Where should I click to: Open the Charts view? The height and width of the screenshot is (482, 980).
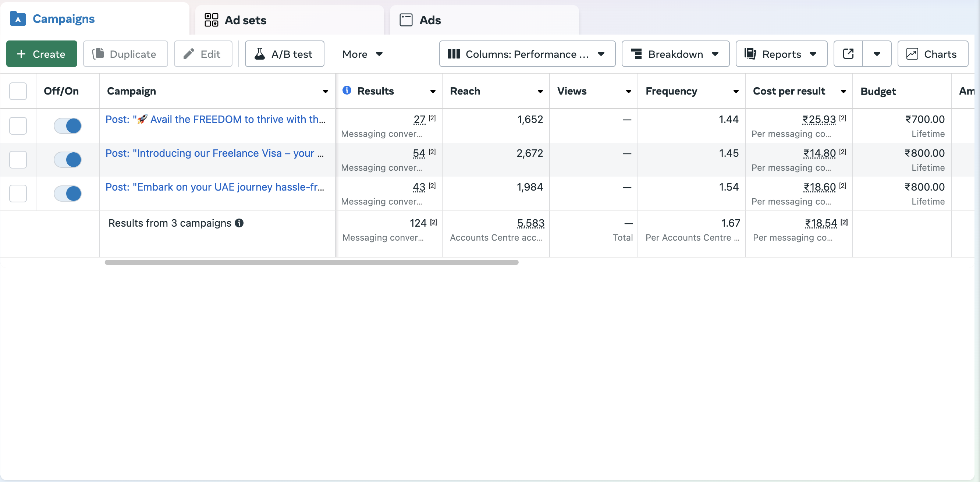tap(933, 54)
